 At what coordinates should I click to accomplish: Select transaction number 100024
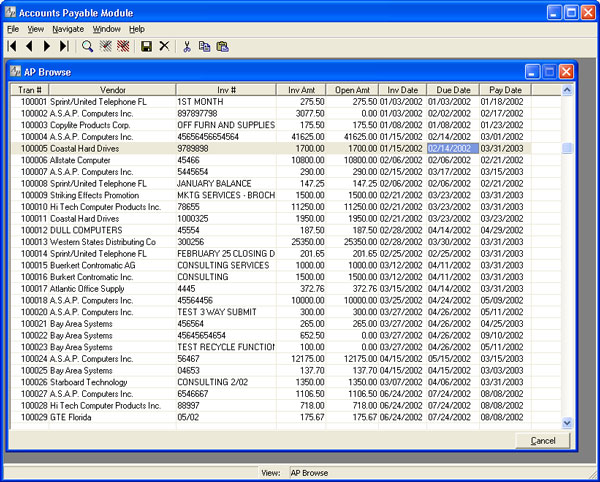[x=34, y=359]
